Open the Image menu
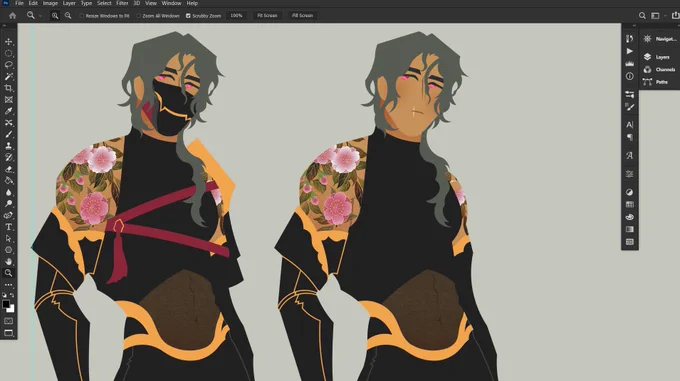The height and width of the screenshot is (381, 680). pyautogui.click(x=50, y=3)
